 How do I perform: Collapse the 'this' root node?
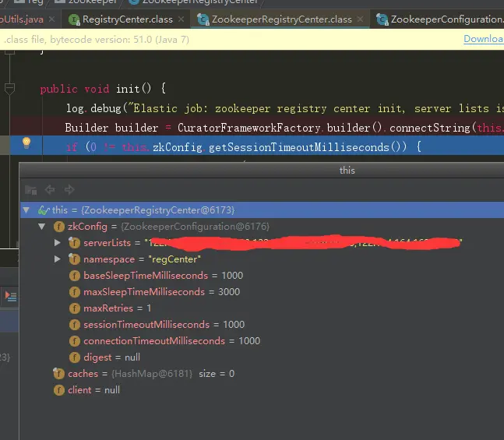[x=26, y=210]
